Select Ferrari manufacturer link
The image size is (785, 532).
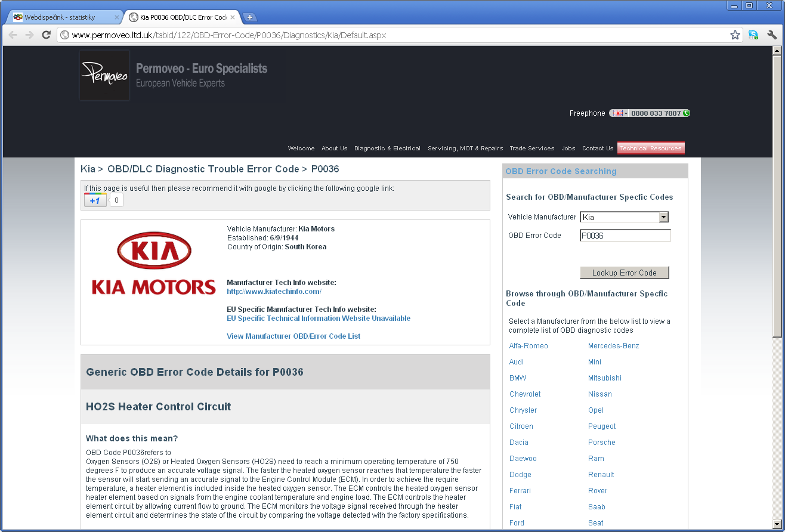point(520,491)
